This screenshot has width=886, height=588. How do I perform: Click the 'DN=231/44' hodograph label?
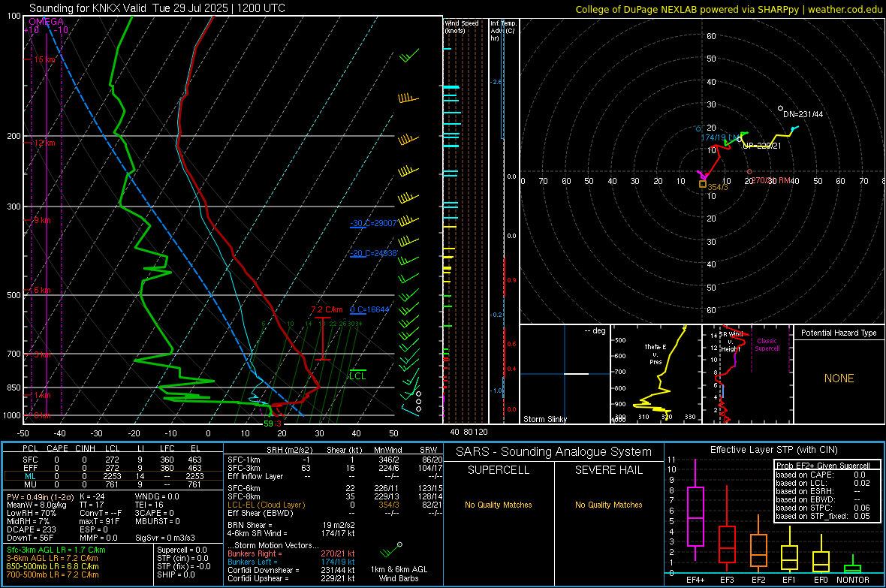click(x=803, y=114)
